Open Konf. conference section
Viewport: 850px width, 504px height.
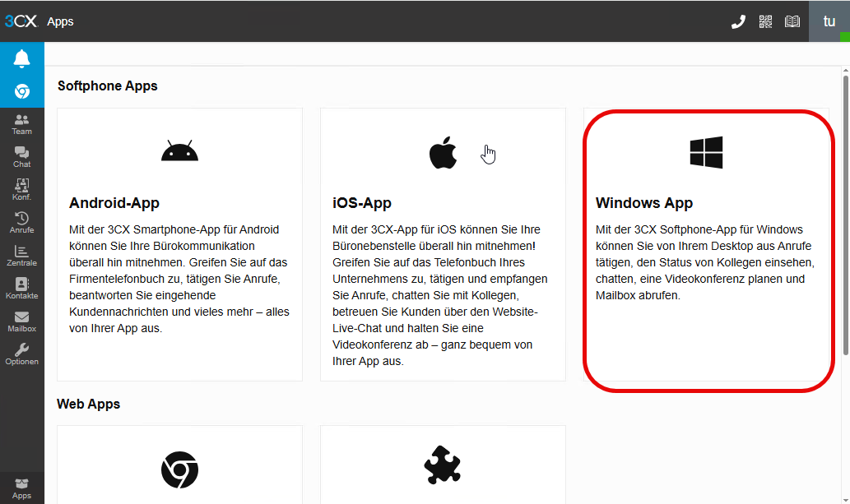21,190
